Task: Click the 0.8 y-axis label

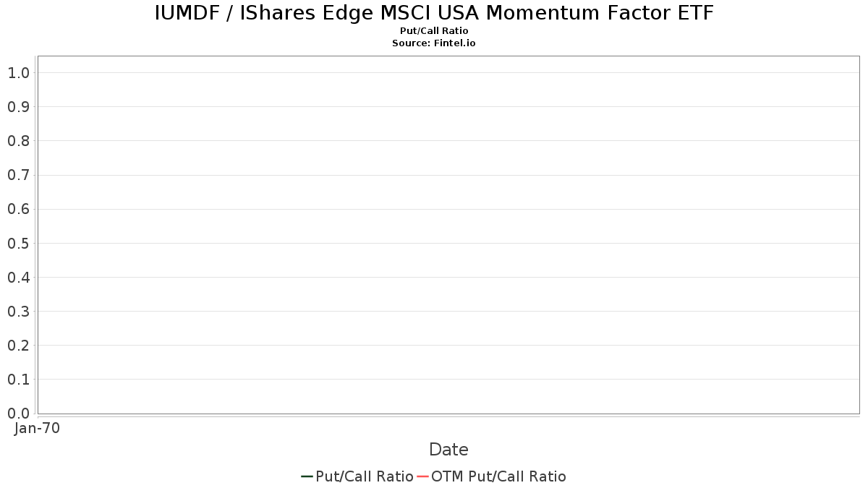Action: [x=18, y=141]
